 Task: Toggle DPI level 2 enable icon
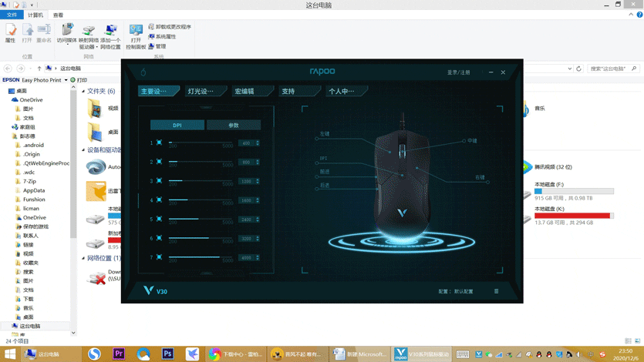pyautogui.click(x=160, y=162)
